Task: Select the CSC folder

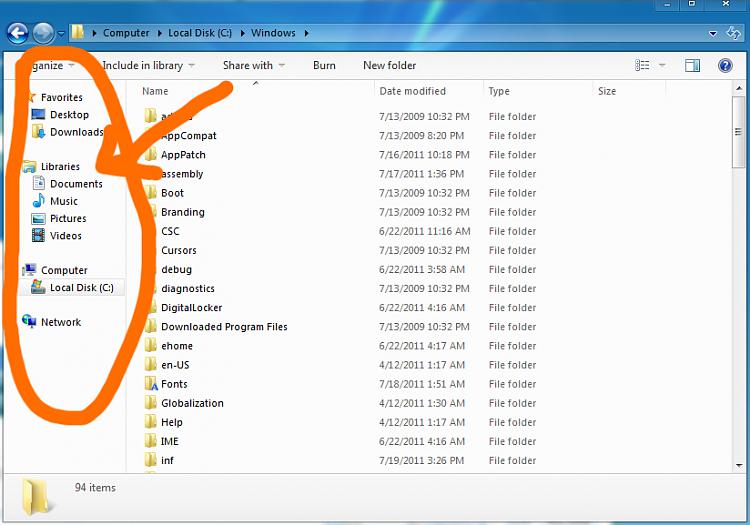Action: pos(170,231)
